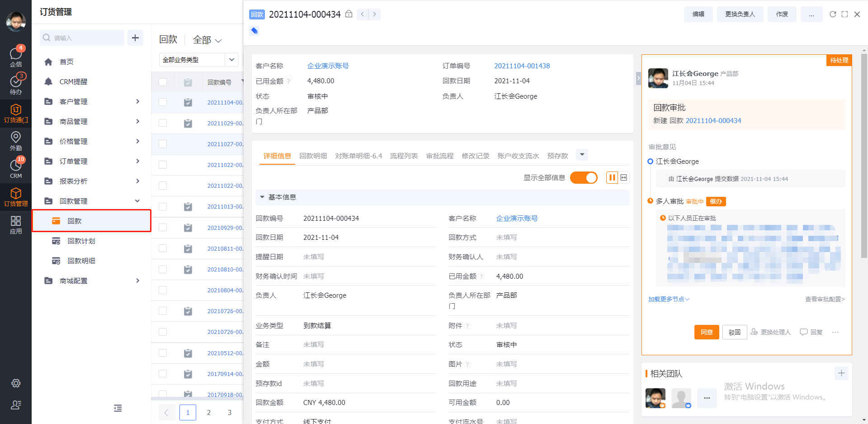Open the 外勤 location icon
Image resolution: width=868 pixels, height=424 pixels.
[16, 141]
